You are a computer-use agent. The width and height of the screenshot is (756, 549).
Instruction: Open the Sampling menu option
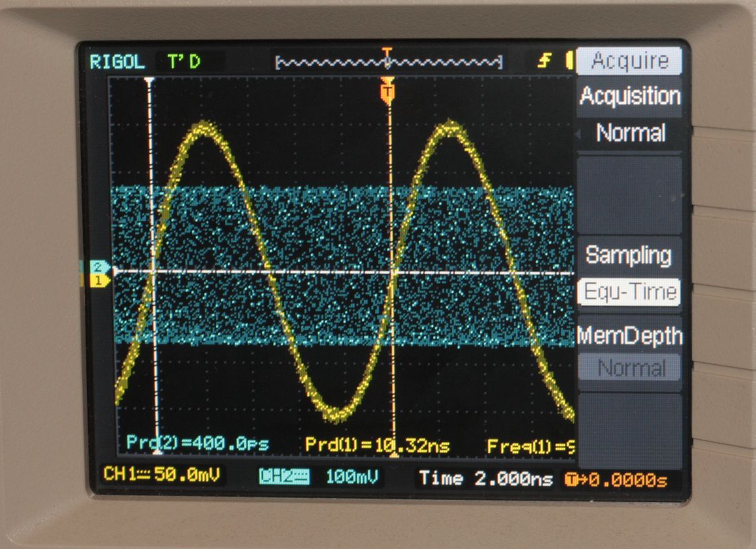tap(628, 255)
